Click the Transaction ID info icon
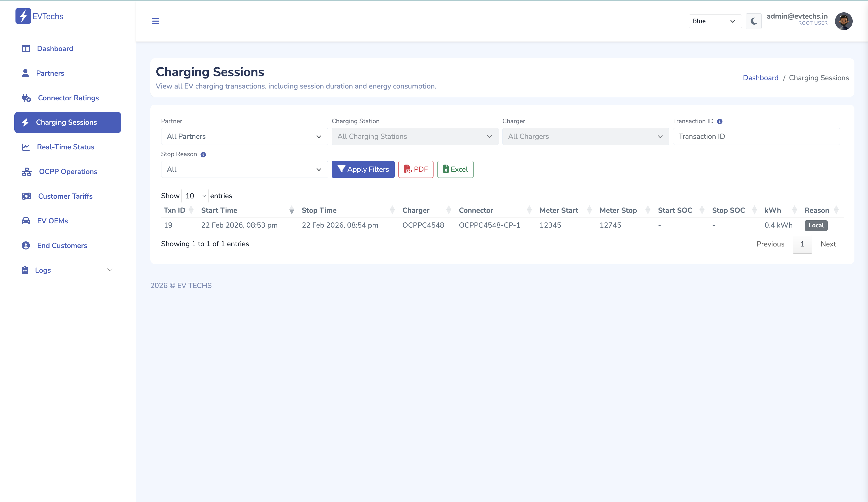Image resolution: width=868 pixels, height=502 pixels. [720, 121]
